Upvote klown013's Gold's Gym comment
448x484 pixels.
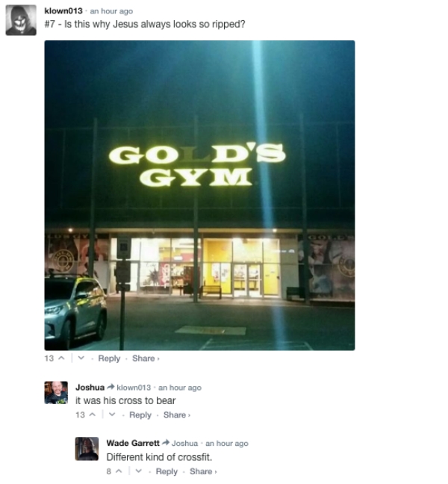coord(61,359)
